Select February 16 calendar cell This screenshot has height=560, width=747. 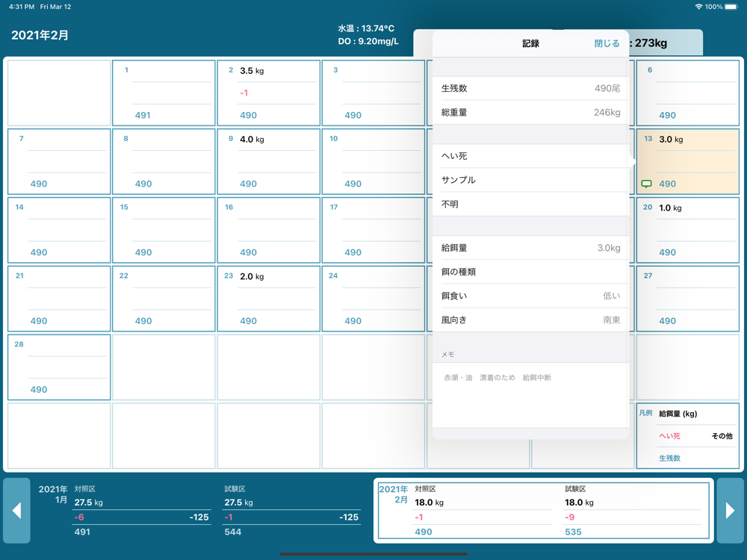[269, 230]
